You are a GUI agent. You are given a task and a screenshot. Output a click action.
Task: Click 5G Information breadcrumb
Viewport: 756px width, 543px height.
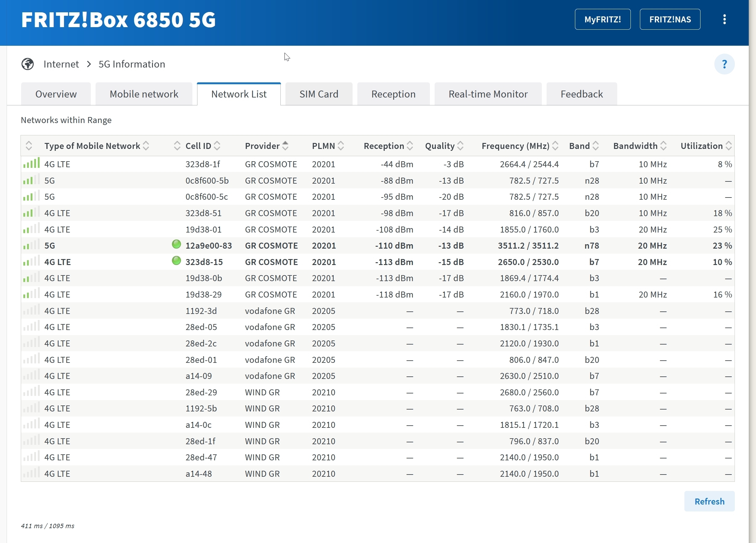pos(132,64)
